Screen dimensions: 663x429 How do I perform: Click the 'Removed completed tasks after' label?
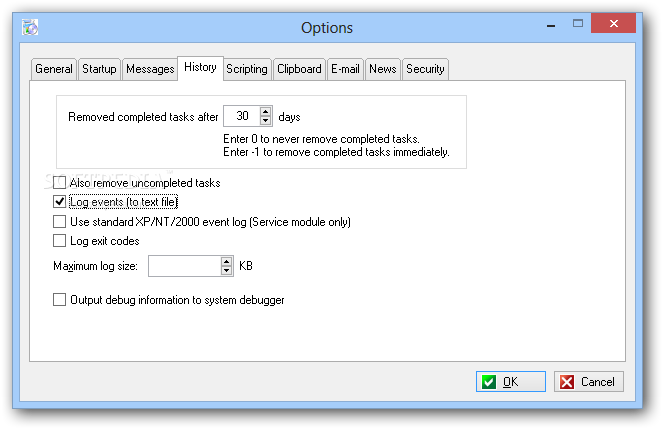pos(143,117)
